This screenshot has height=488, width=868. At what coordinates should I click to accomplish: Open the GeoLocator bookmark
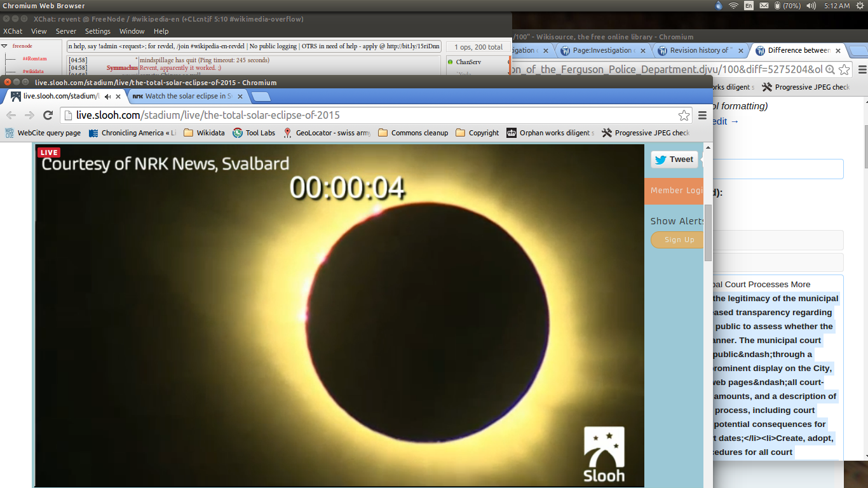tap(327, 133)
